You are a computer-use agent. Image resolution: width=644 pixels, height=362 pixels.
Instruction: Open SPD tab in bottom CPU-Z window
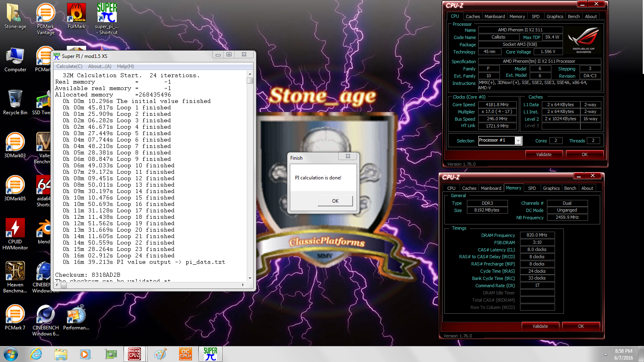click(532, 188)
